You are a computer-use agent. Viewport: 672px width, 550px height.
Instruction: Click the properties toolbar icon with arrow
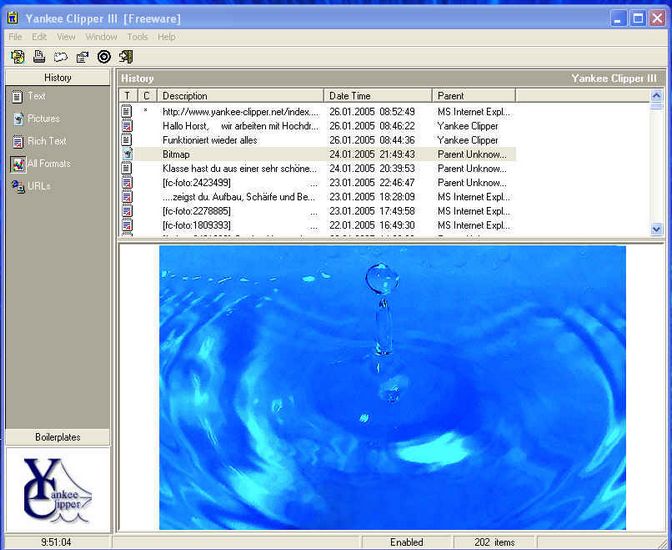coord(82,57)
